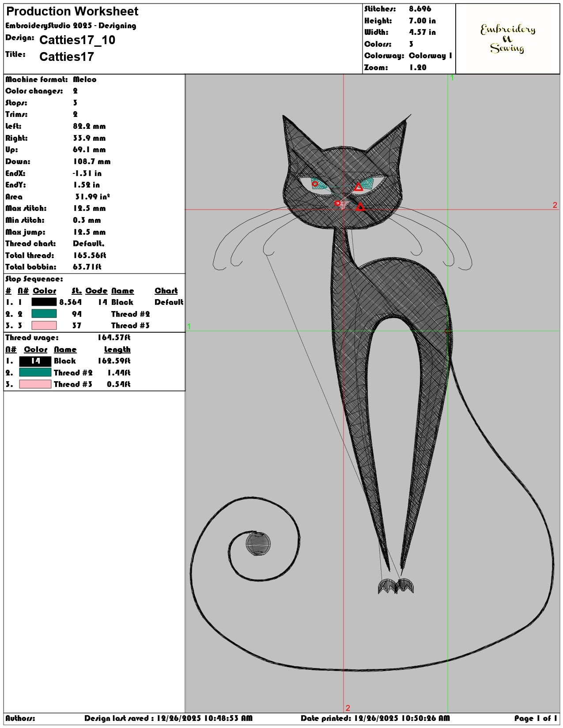The image size is (563, 728).
Task: Click the EndX value '-1.31 in'
Action: point(87,173)
